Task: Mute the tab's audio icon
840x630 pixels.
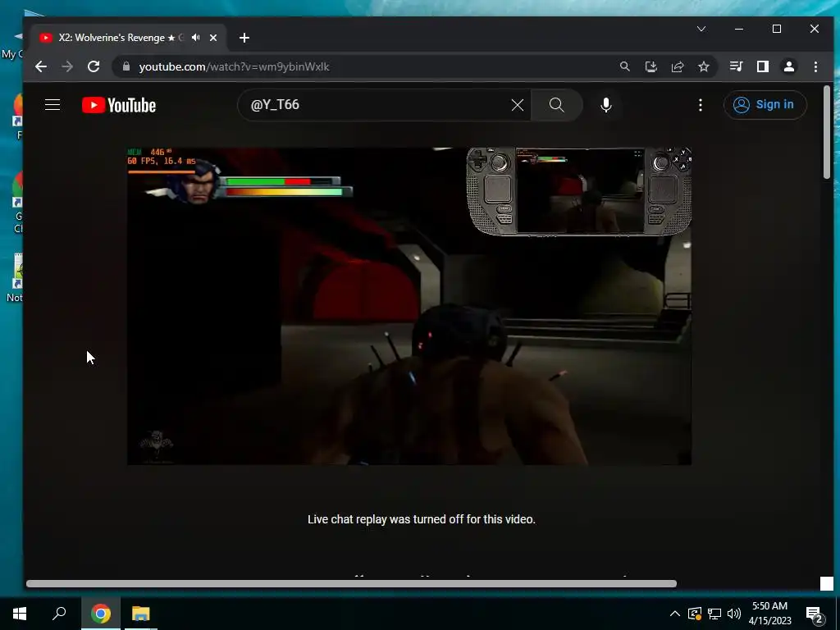Action: pos(195,38)
